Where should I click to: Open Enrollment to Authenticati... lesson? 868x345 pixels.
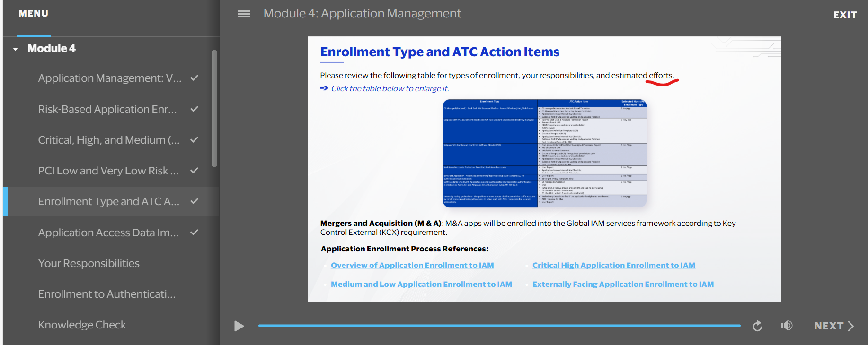(x=107, y=294)
